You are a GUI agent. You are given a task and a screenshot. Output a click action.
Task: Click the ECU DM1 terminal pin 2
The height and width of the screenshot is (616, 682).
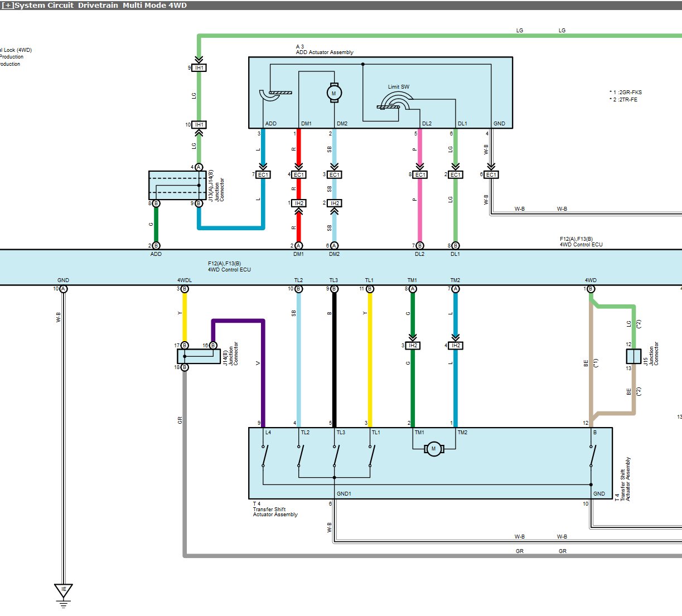[299, 245]
